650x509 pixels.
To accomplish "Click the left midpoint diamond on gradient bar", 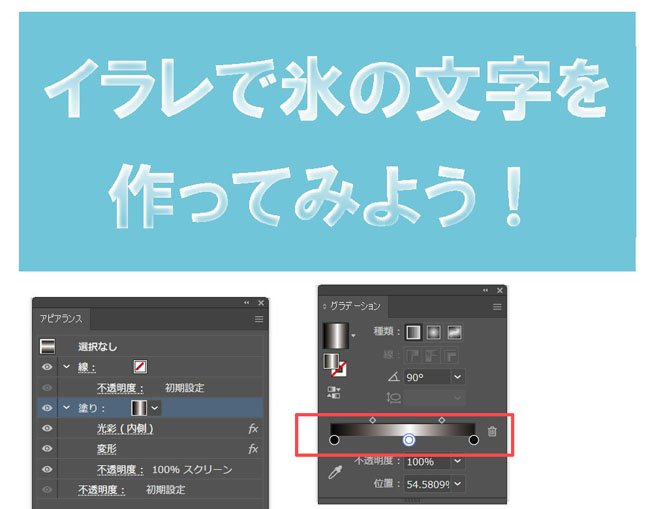I will tap(373, 420).
